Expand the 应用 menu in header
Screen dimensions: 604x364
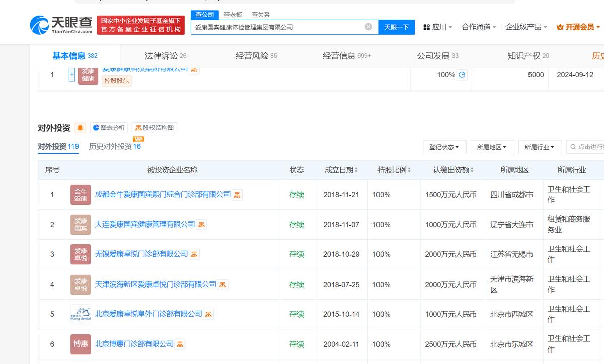tap(438, 27)
